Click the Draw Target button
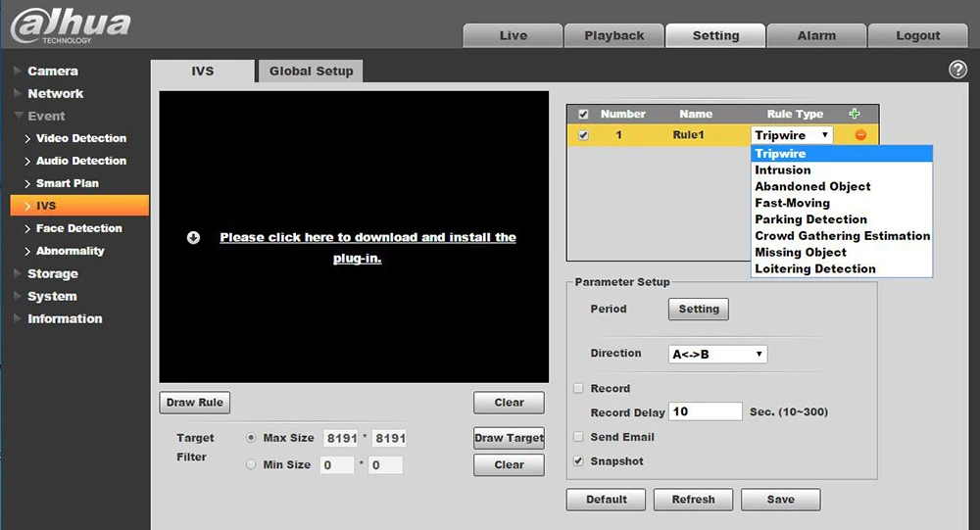Viewport: 980px width, 530px height. pyautogui.click(x=509, y=438)
